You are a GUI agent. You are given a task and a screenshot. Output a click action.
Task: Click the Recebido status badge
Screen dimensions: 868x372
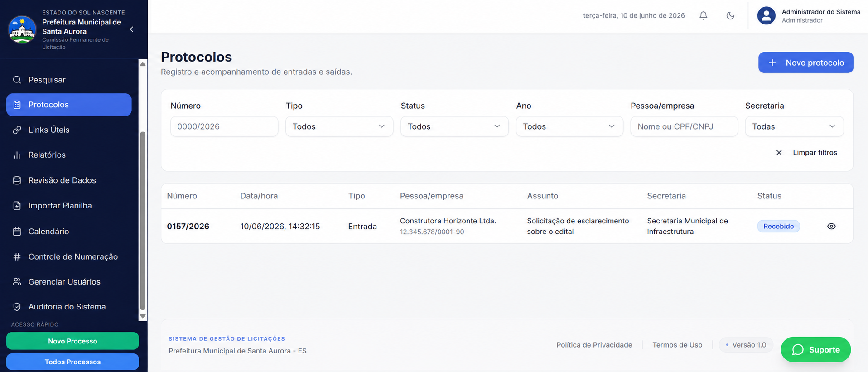click(778, 226)
